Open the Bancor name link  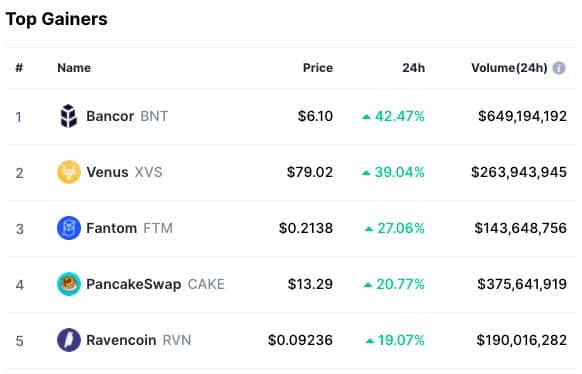[x=110, y=116]
